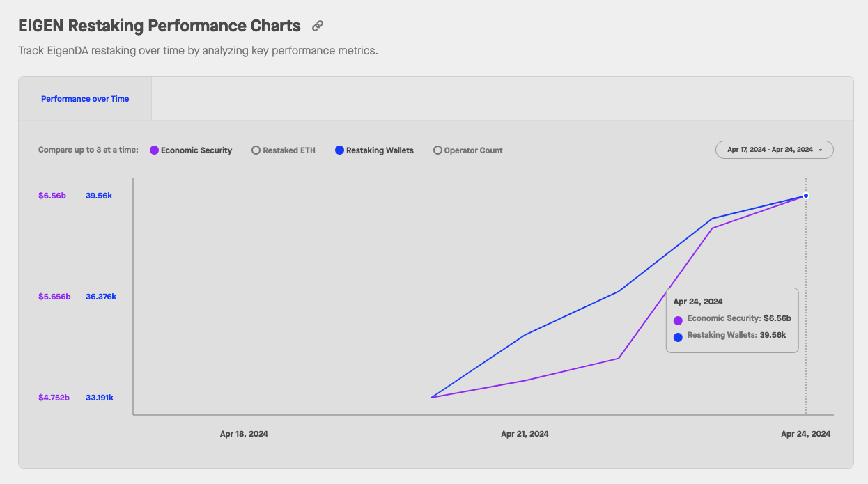Screen dimensions: 868x484
Task: Click the tooltip date heading Apr 24, 2024
Action: 698,302
